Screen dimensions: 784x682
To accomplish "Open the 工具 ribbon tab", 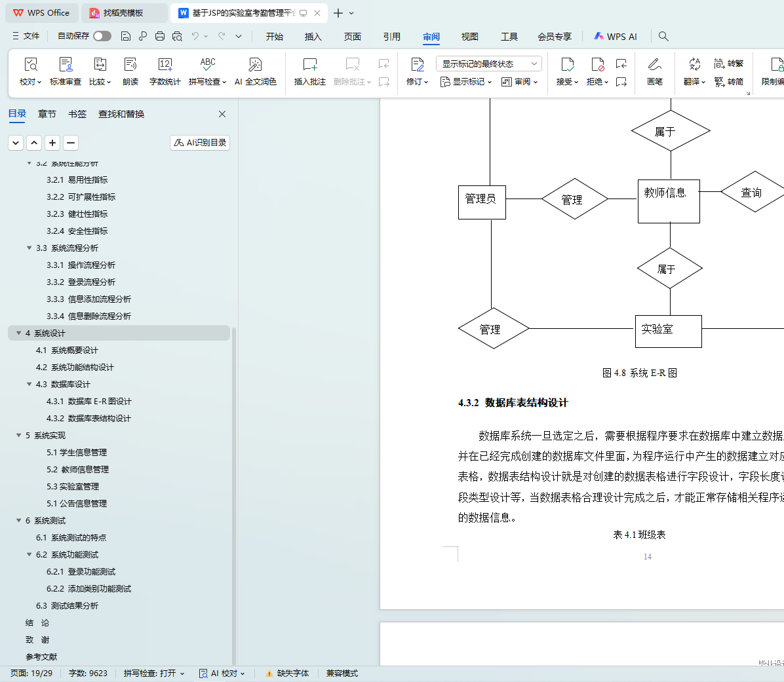I will click(509, 37).
